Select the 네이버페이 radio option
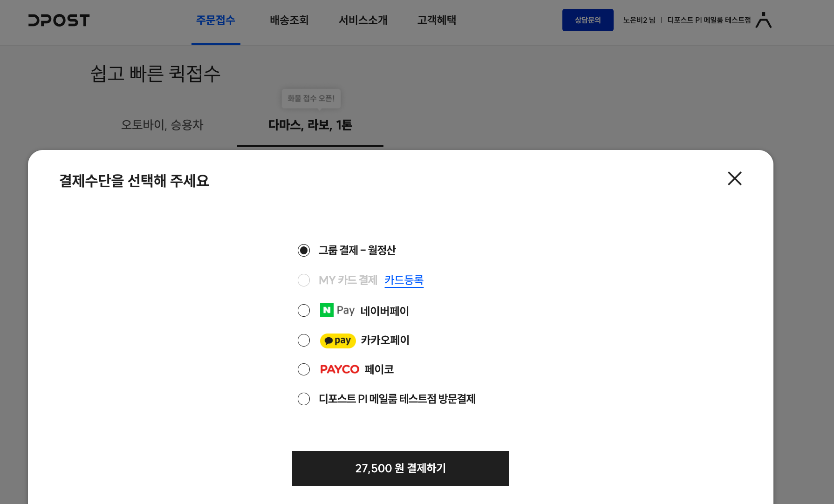834x504 pixels. 304,311
